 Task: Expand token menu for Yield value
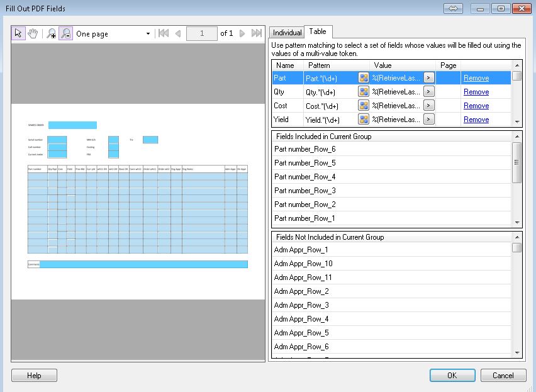(x=428, y=120)
